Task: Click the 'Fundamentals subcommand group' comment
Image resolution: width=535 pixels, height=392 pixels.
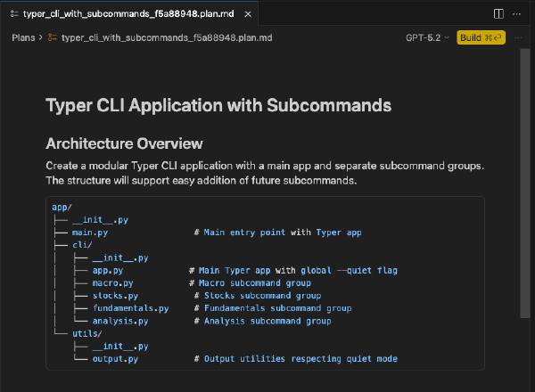Action: (273, 308)
